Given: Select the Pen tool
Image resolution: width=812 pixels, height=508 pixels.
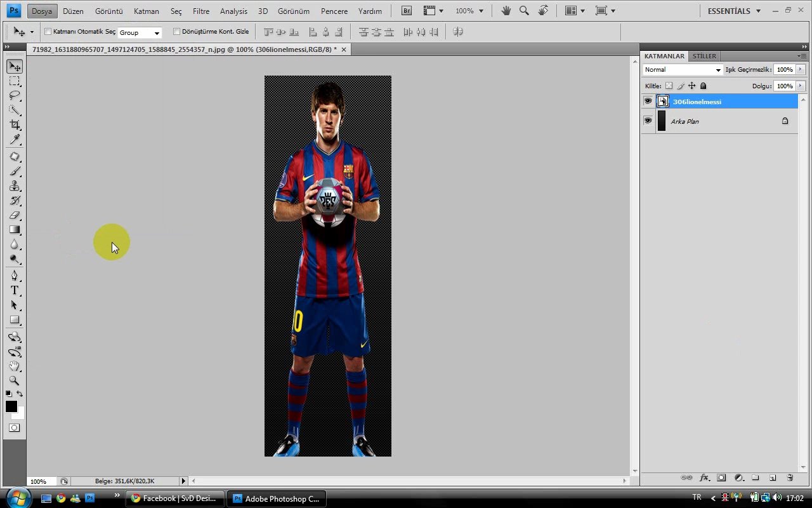Looking at the screenshot, I should click(x=15, y=276).
